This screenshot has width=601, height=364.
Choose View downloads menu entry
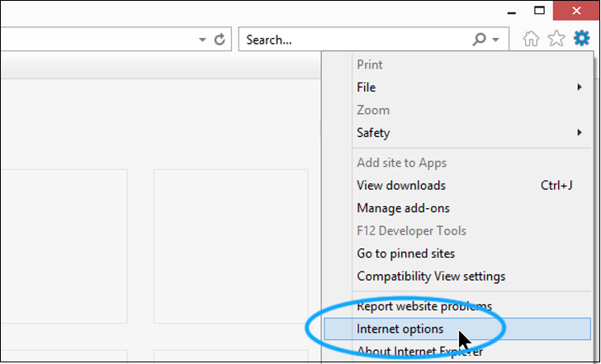[x=401, y=185]
